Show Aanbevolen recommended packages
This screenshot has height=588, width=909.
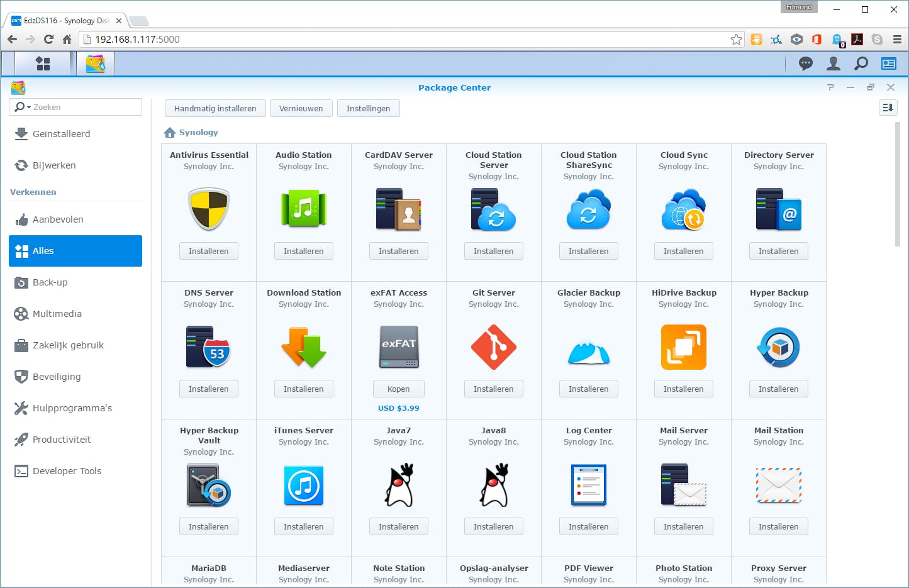tap(75, 219)
